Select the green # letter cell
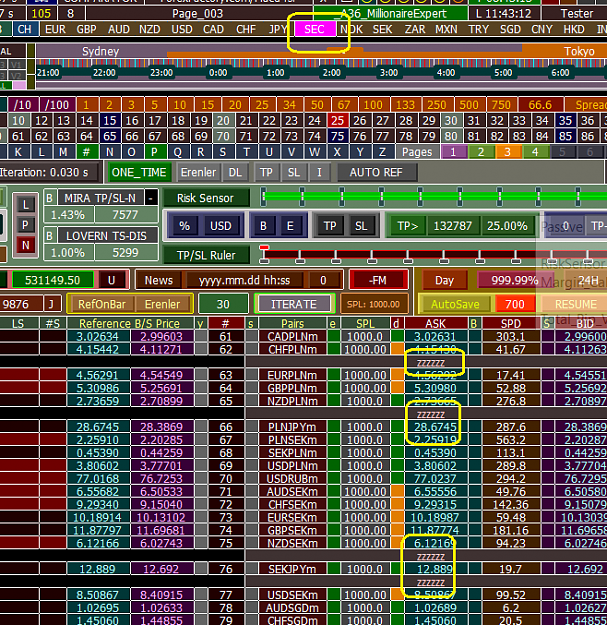The height and width of the screenshot is (625, 607). 86,152
